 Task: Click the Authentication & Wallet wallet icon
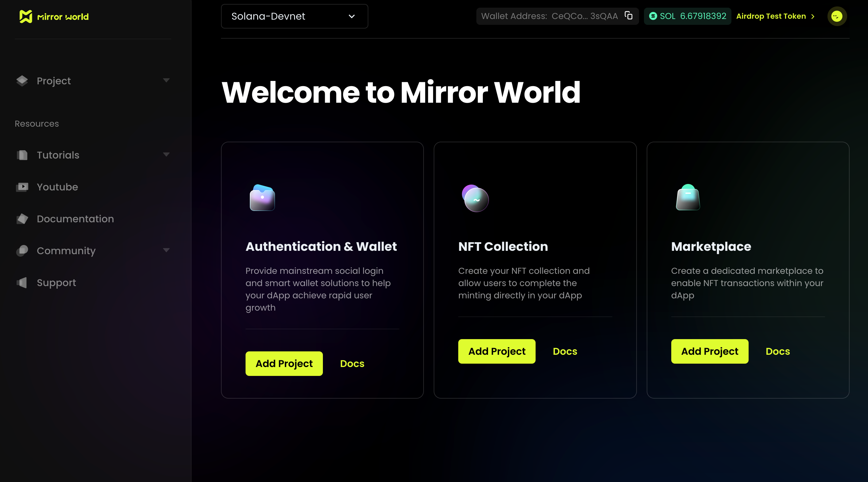(x=262, y=197)
